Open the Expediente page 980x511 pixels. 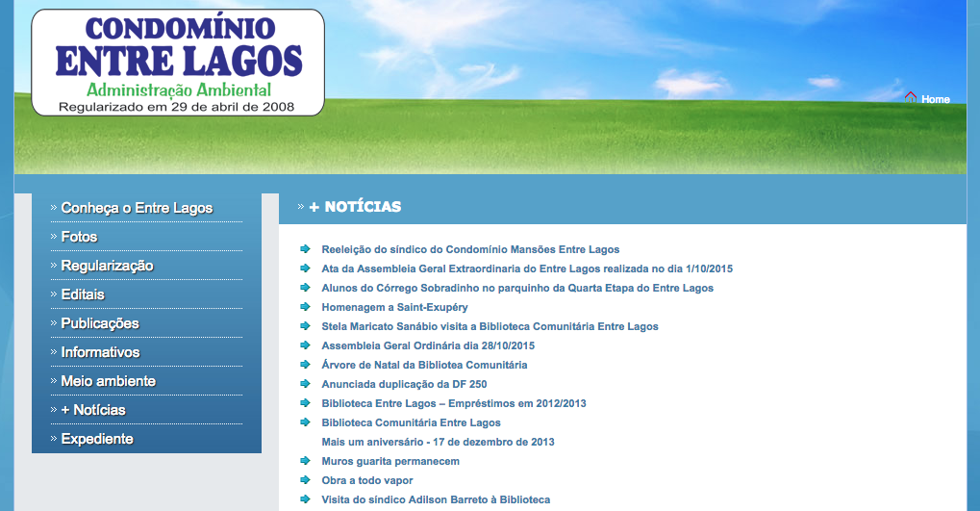click(x=97, y=439)
